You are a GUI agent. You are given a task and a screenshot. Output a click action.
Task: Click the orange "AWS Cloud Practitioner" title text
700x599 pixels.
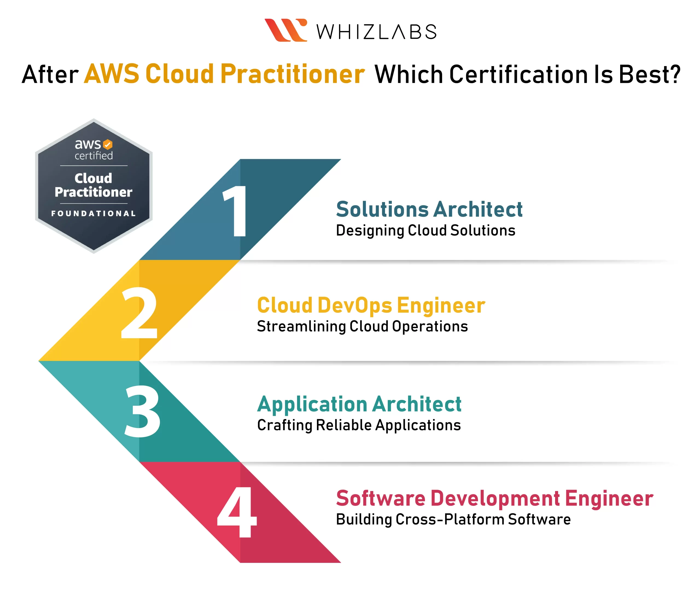coord(224,74)
